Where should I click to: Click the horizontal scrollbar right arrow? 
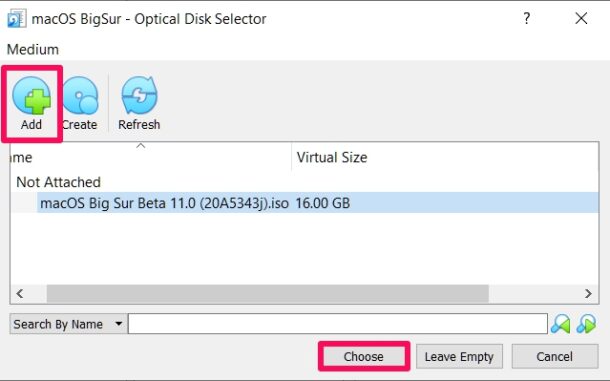(588, 293)
